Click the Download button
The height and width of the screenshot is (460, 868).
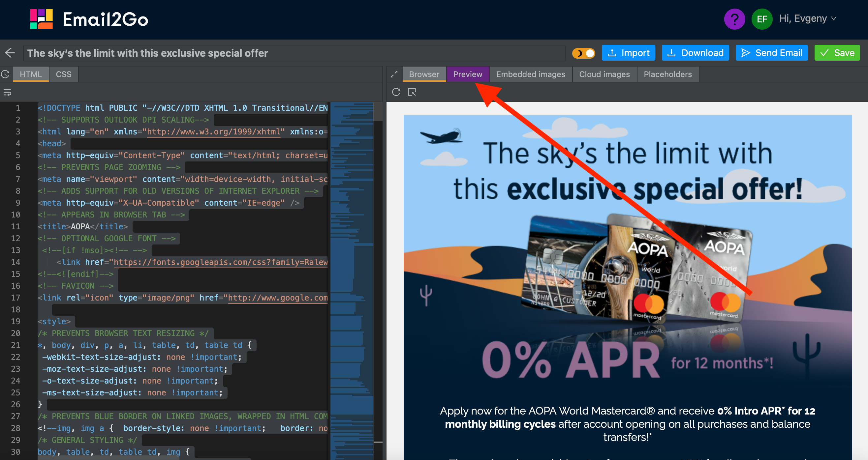(x=695, y=53)
